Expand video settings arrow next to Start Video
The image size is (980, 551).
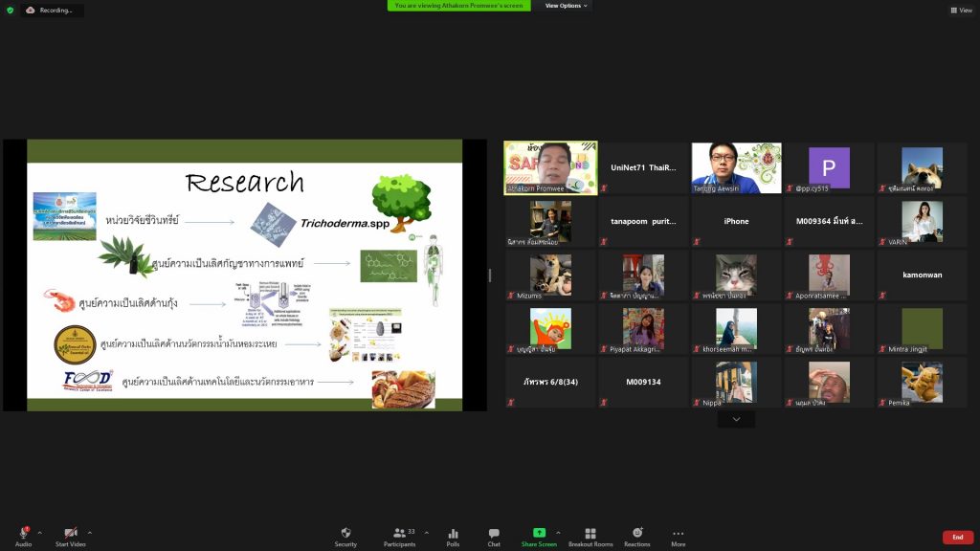tap(90, 532)
